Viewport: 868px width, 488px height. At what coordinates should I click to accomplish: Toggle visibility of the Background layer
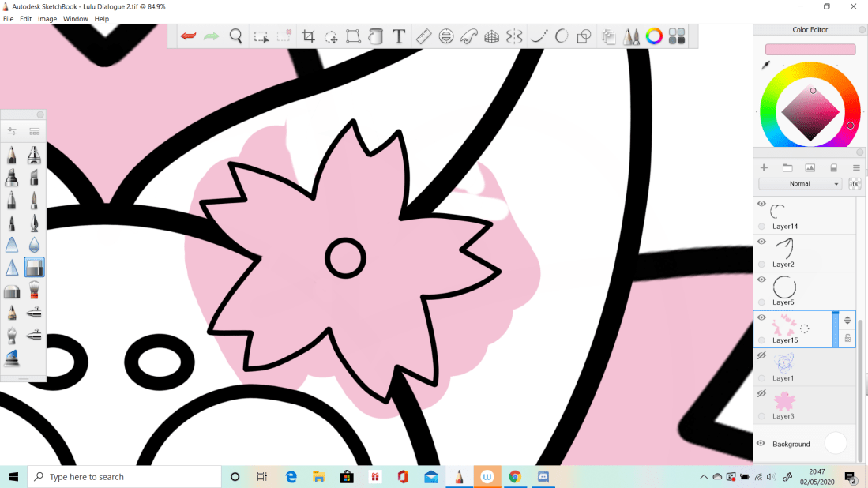[x=761, y=444]
